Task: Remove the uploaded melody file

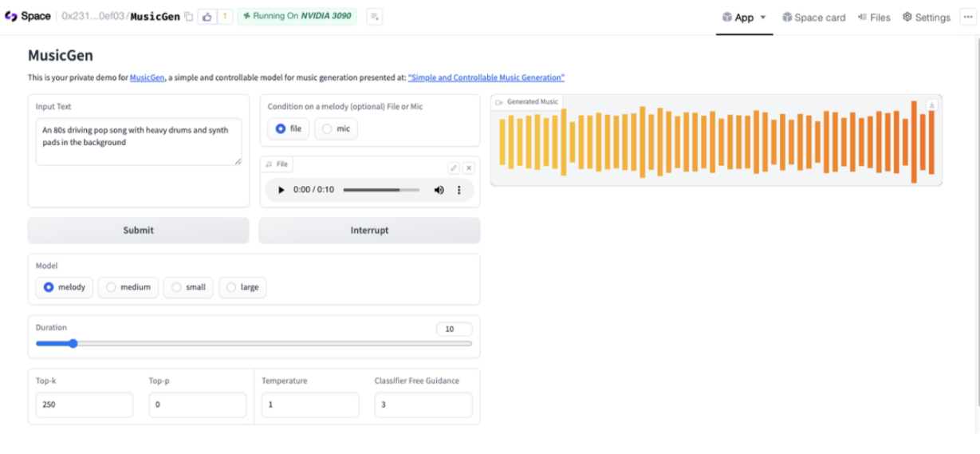Action: [x=469, y=168]
